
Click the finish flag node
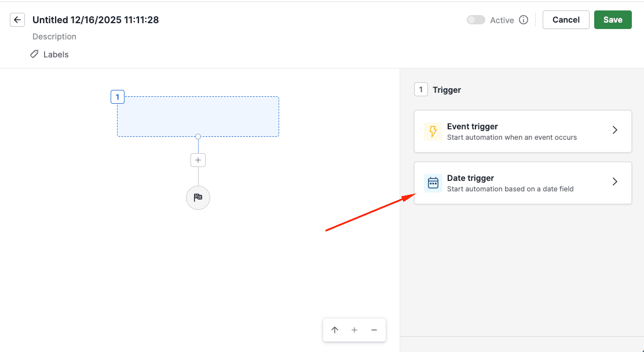[x=198, y=198]
